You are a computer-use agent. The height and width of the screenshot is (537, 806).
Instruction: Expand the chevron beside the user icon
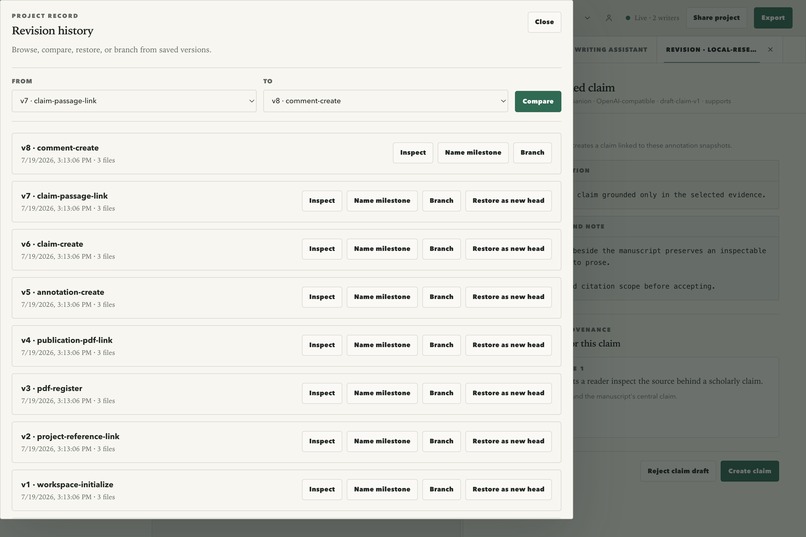(x=587, y=18)
